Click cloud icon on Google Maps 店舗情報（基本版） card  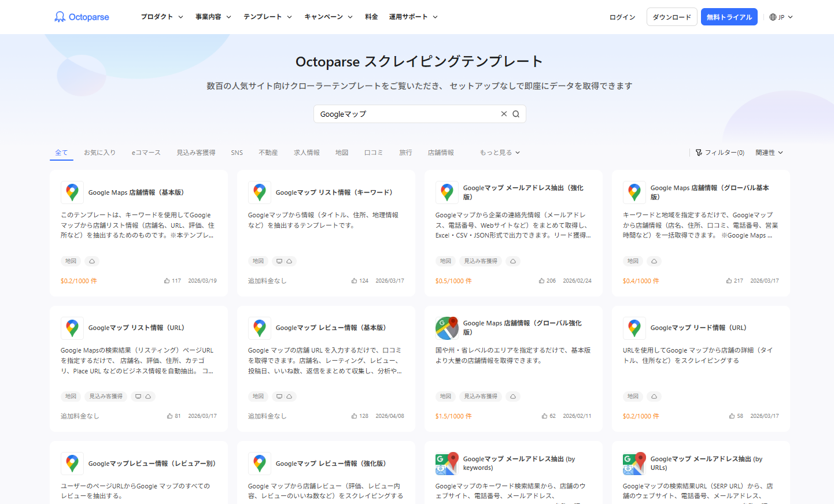92,261
